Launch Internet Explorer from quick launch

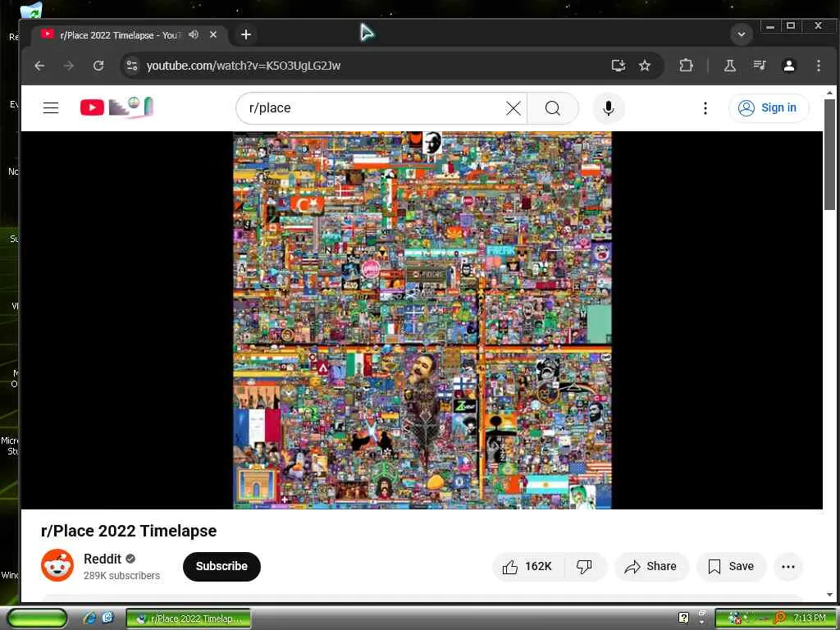click(89, 619)
